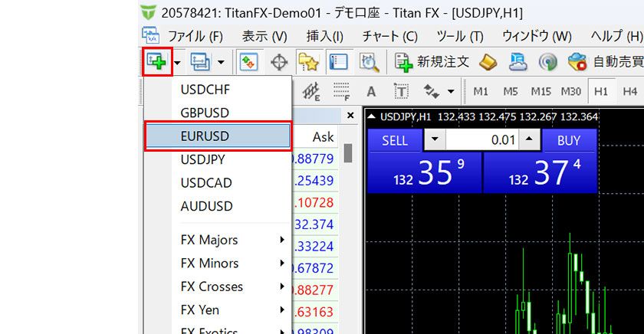Screen dimensions: 644x334
Task: Choose GBPUSD from the chart list
Action: (218, 113)
